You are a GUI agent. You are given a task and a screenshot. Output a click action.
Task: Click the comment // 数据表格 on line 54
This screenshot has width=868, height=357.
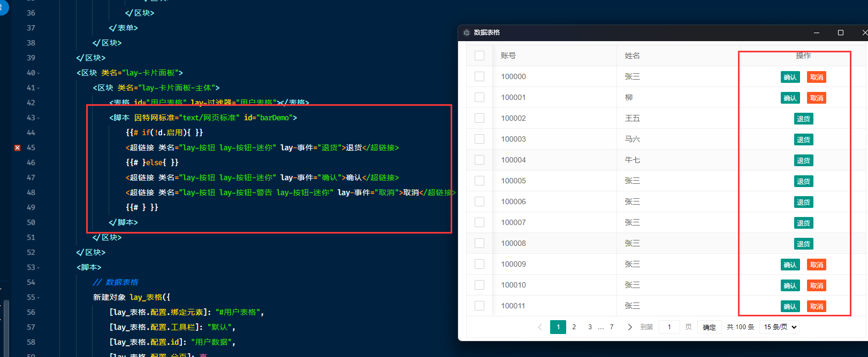tap(116, 282)
